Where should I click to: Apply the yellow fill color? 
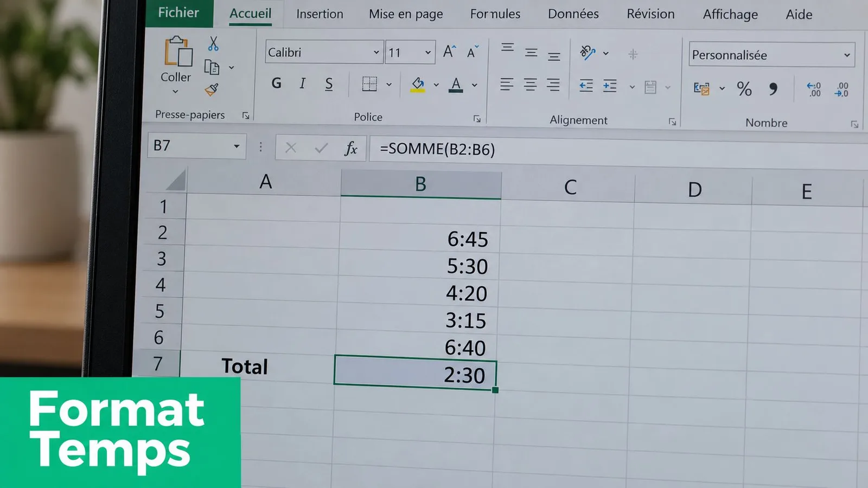pyautogui.click(x=418, y=85)
